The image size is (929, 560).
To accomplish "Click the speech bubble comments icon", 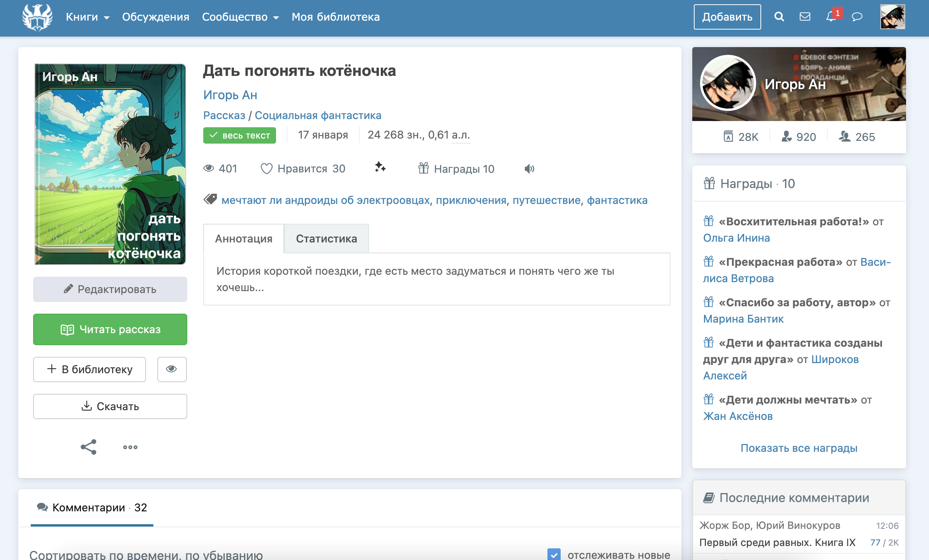I will (x=857, y=17).
